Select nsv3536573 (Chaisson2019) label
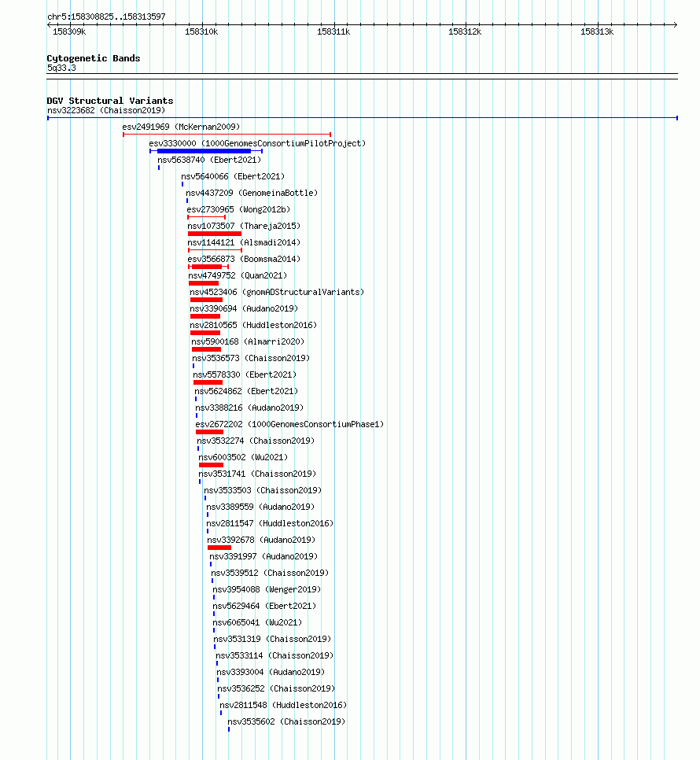 tap(251, 358)
